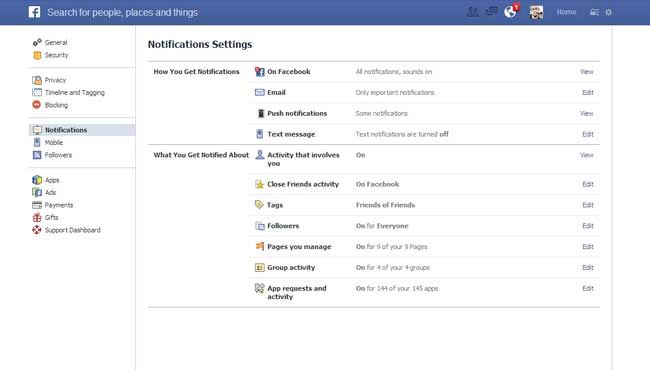
Task: View On Facebook notification settings
Action: click(587, 72)
